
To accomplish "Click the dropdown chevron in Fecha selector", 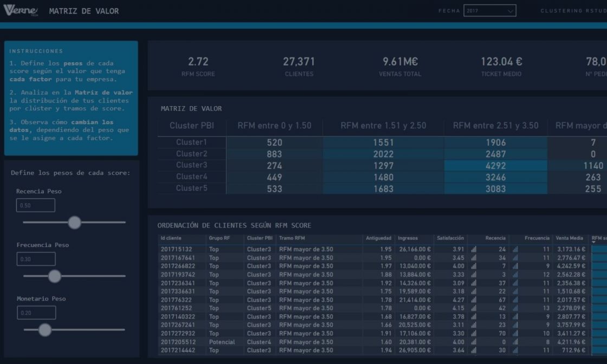I will (511, 11).
